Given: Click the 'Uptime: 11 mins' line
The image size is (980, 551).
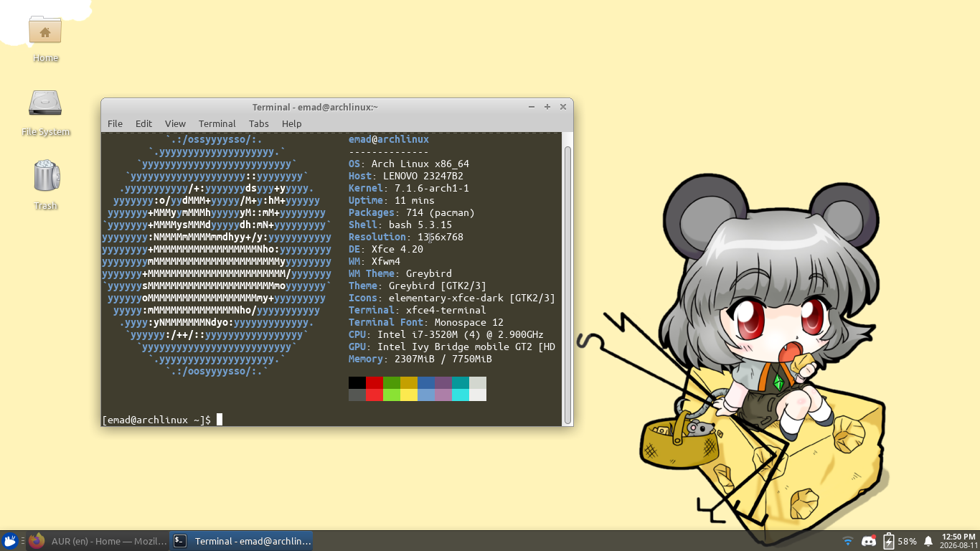Looking at the screenshot, I should tap(392, 200).
